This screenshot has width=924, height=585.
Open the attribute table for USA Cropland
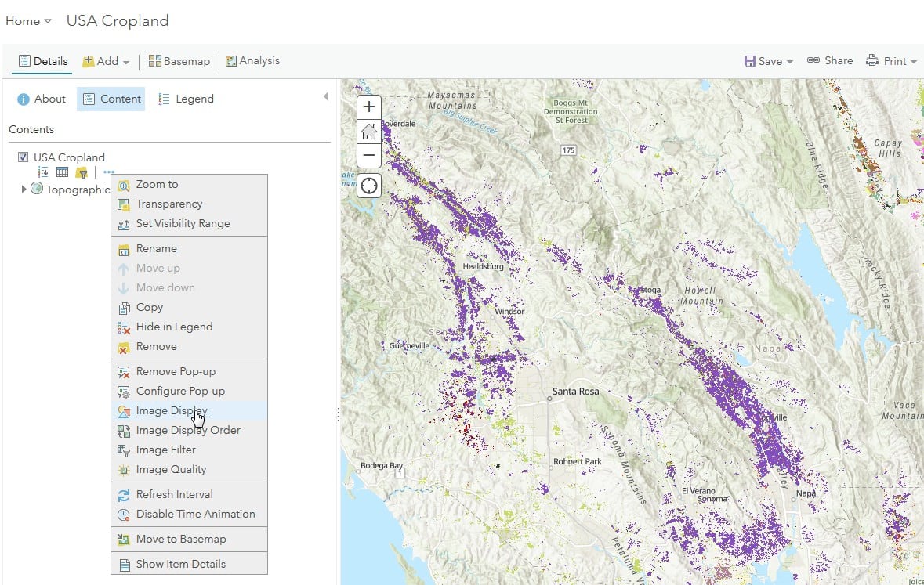click(x=63, y=172)
